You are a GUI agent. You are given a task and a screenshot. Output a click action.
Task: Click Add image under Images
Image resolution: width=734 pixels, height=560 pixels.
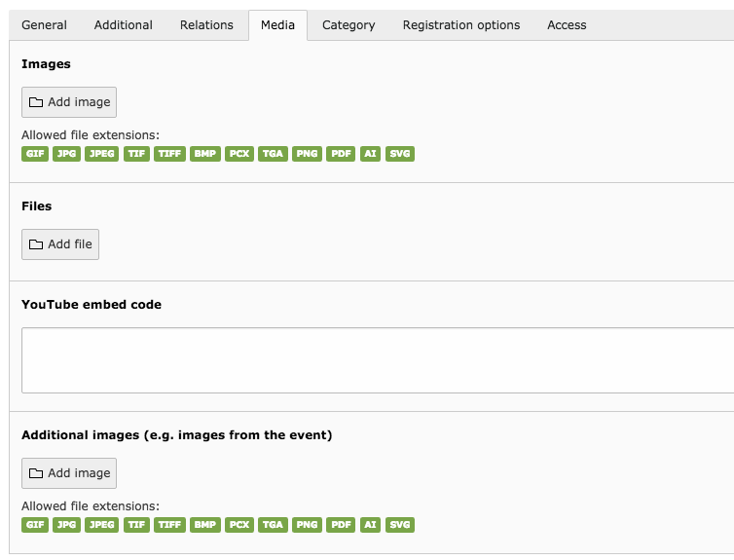[69, 102]
